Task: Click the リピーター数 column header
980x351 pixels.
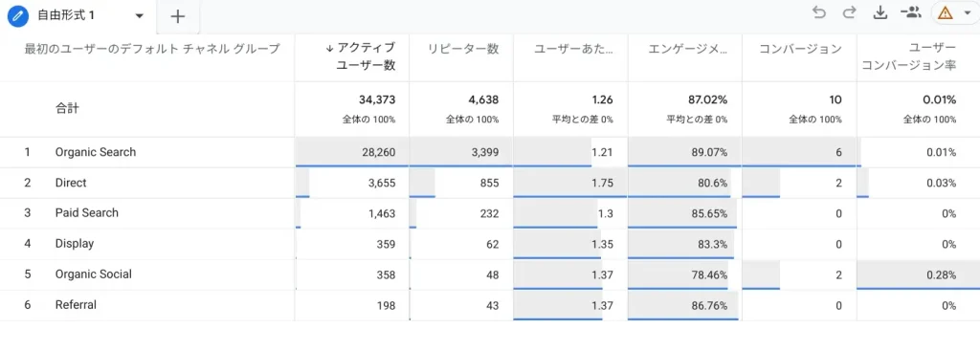Action: pyautogui.click(x=463, y=50)
